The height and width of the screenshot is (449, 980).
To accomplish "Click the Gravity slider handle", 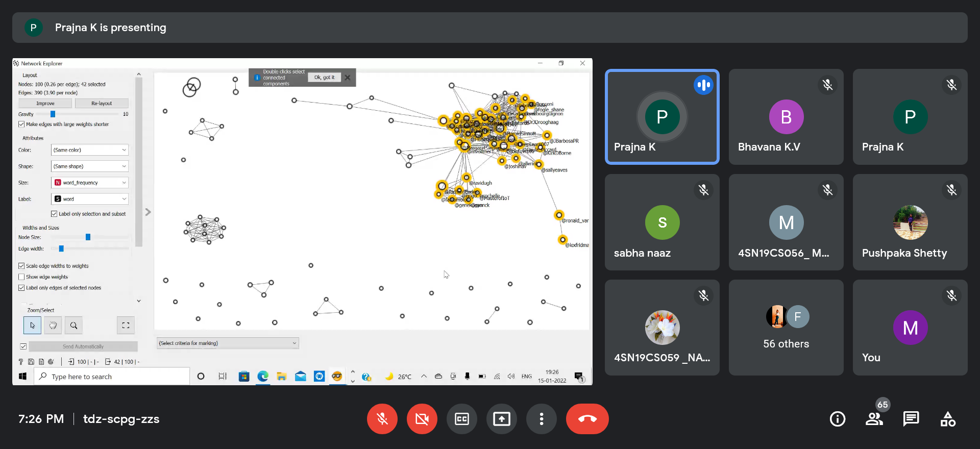I will (x=53, y=114).
